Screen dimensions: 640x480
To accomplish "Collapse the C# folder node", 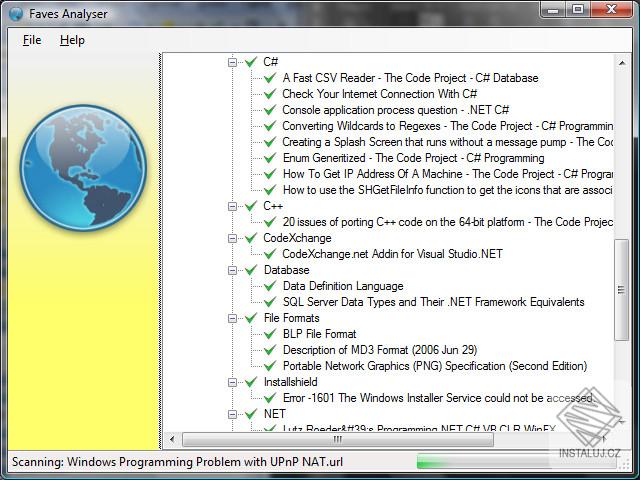I will click(x=232, y=62).
